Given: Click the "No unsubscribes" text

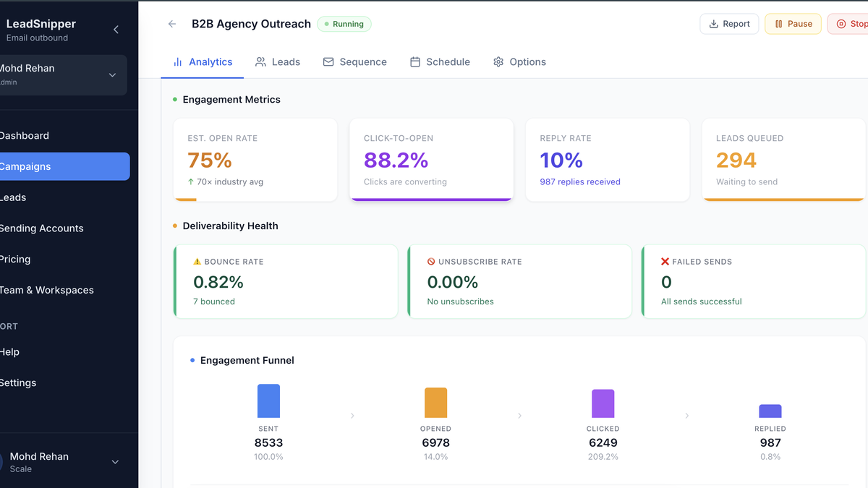Looking at the screenshot, I should tap(461, 301).
